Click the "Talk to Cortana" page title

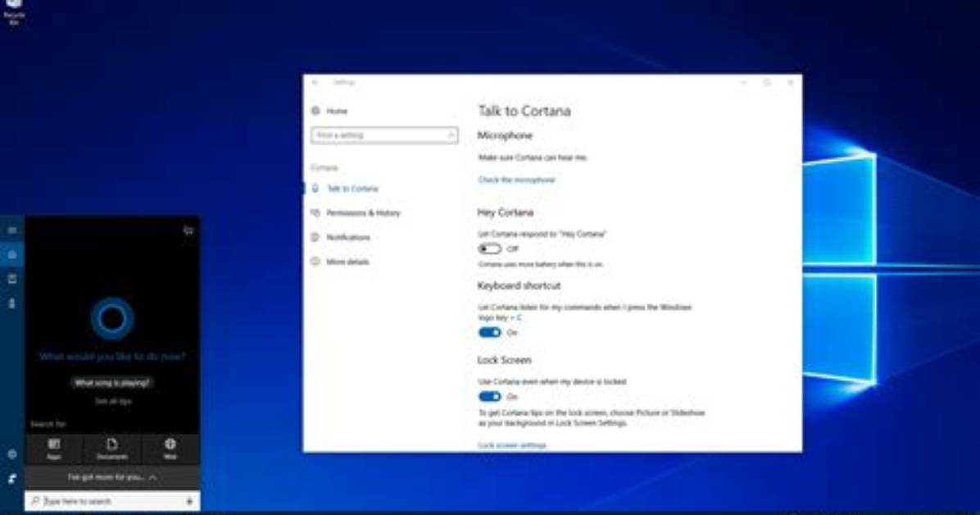pos(524,111)
